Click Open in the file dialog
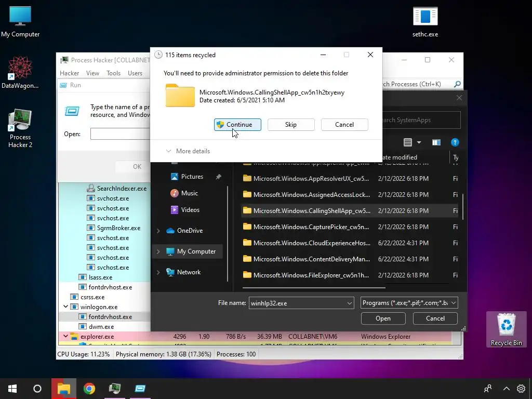This screenshot has width=532, height=399. pyautogui.click(x=383, y=318)
